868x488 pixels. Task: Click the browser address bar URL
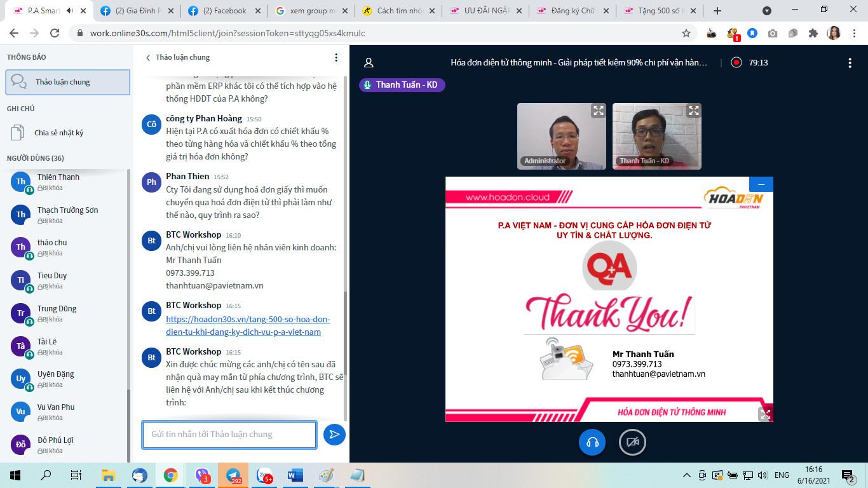(227, 33)
